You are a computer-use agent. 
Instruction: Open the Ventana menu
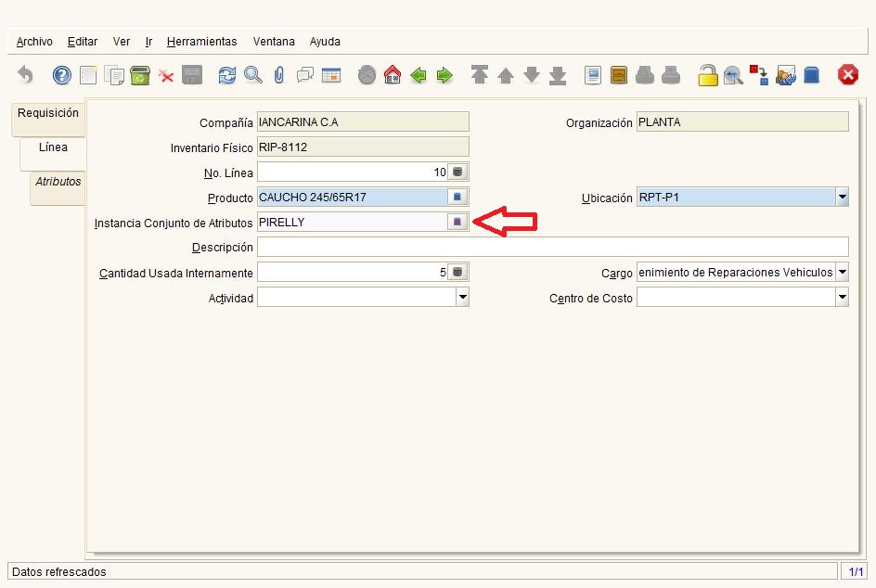click(274, 42)
